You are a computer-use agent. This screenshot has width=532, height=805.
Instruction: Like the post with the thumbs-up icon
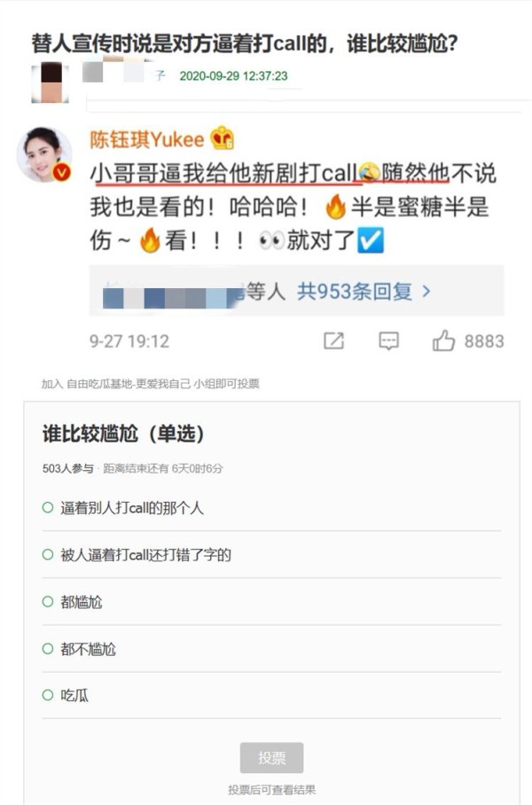pos(443,340)
